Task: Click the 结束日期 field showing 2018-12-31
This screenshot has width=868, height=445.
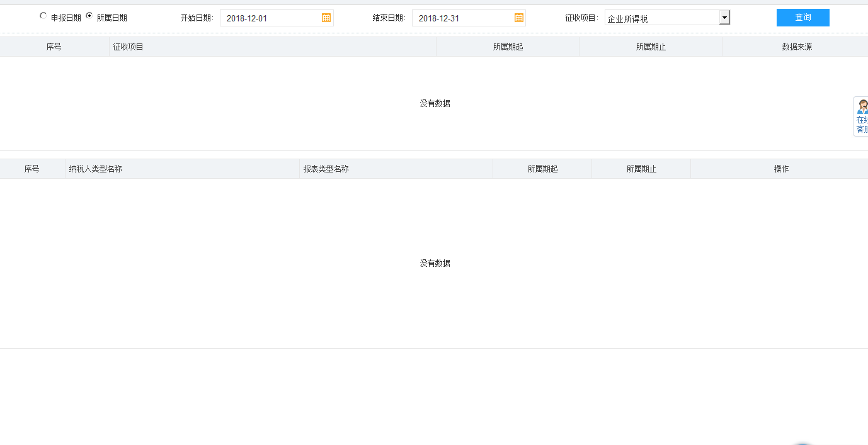Action: coord(463,18)
